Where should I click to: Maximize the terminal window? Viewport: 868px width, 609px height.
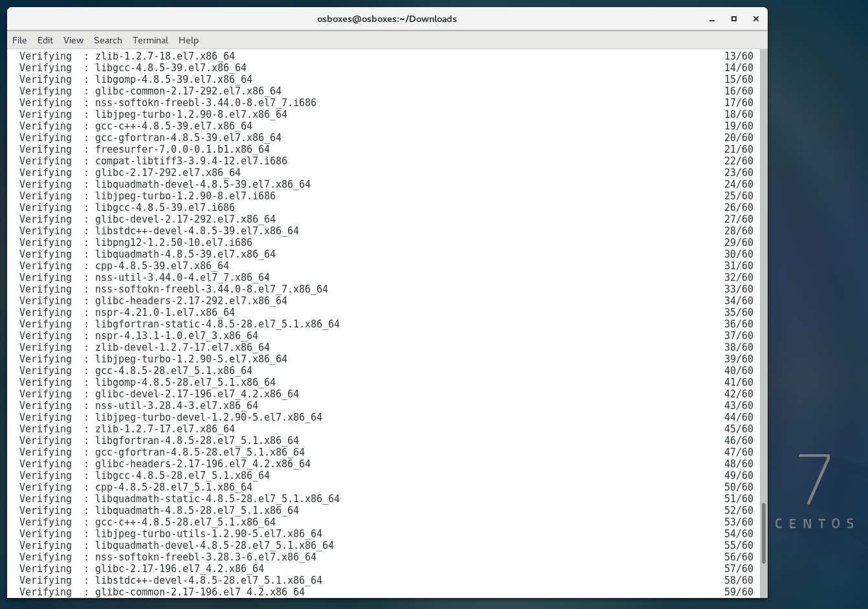tap(734, 19)
